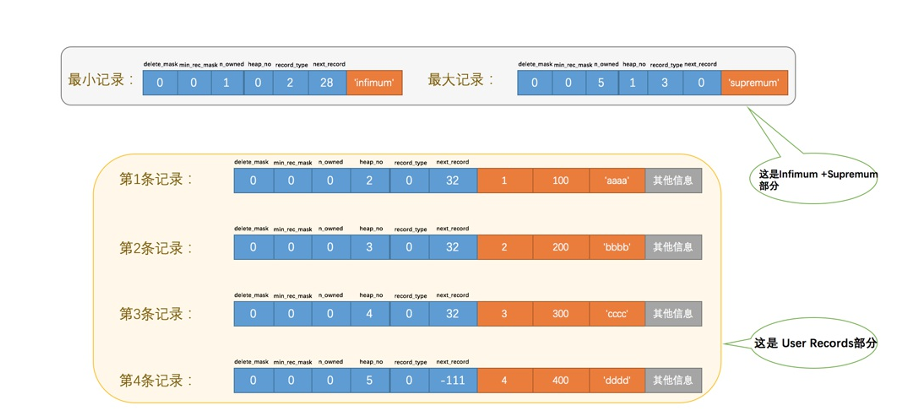
Task: Click the orange cell with value 400
Action: 560,381
